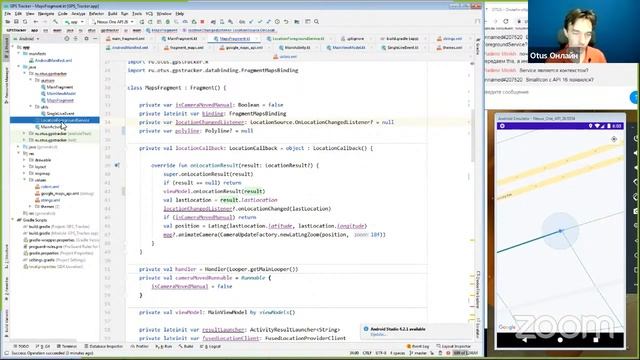640x360 pixels.
Task: Open the Android project view dropdown
Action: click(x=27, y=39)
